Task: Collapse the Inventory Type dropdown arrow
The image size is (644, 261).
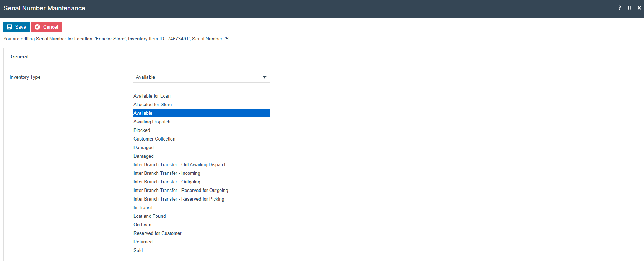Action: click(x=264, y=77)
